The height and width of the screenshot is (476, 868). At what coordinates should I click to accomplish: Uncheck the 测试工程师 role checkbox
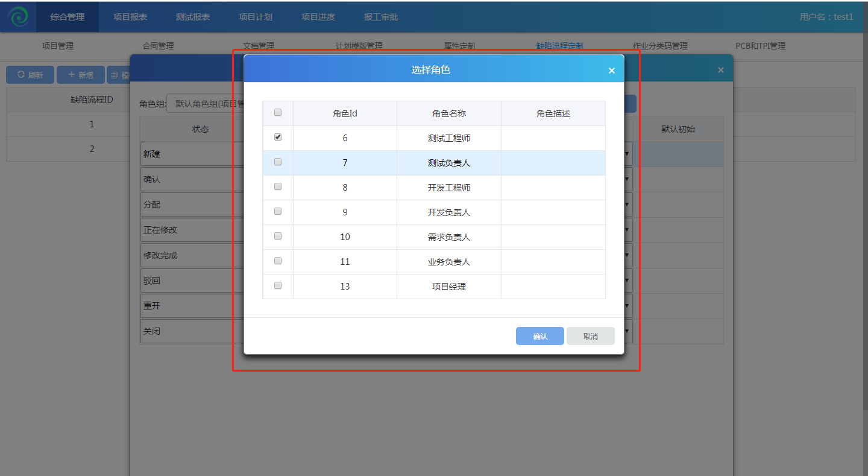278,137
